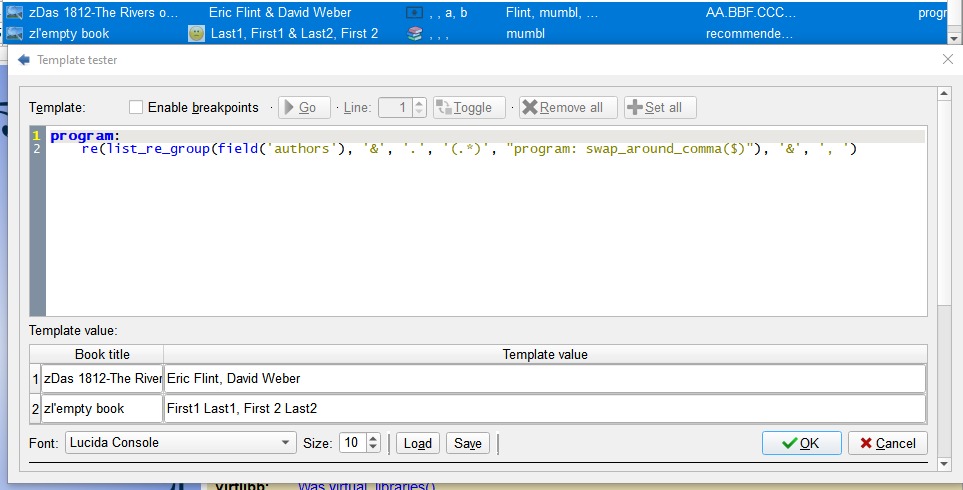This screenshot has width=963, height=490.
Task: Close the Template tester dialog
Action: pos(948,59)
